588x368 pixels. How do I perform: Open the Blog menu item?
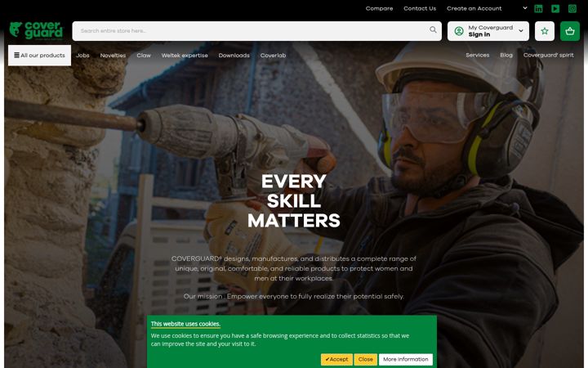pos(506,55)
